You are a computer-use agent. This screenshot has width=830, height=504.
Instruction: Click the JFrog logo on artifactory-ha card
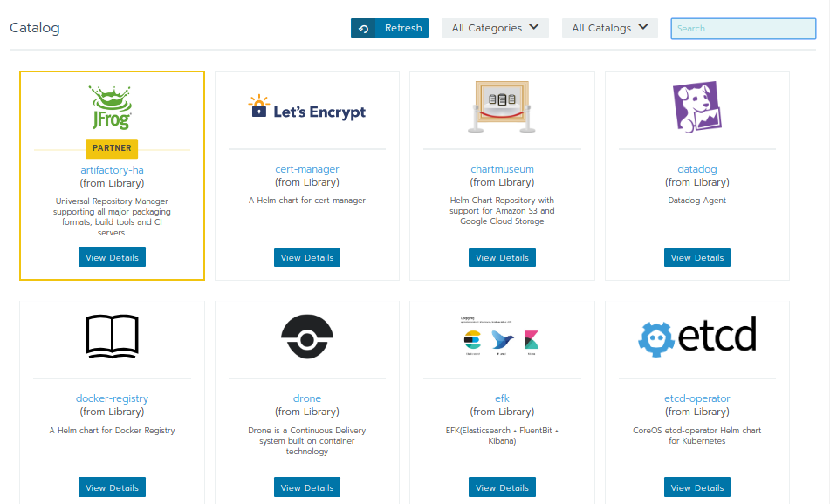pos(112,107)
